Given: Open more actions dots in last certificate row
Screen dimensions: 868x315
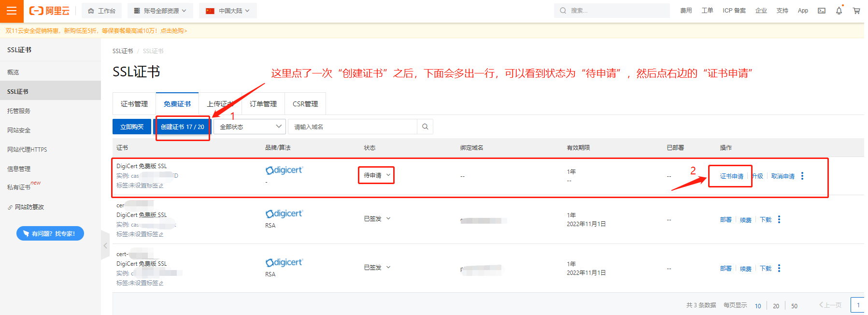Looking at the screenshot, I should 779,268.
